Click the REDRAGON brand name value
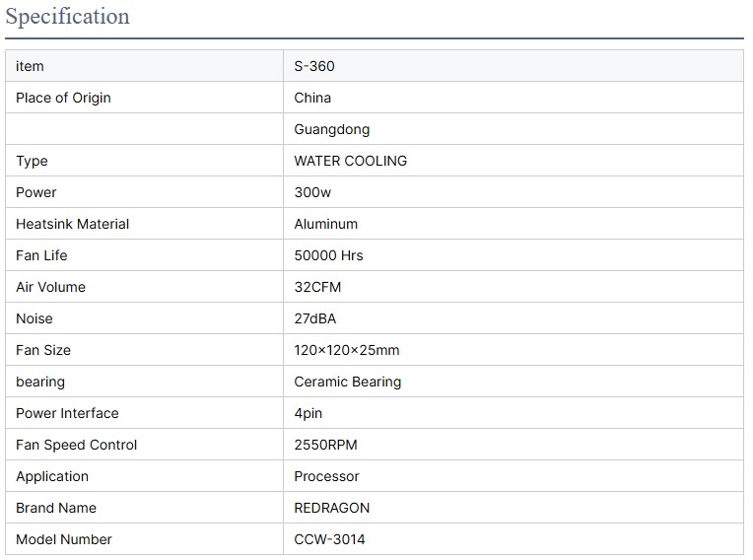Image resolution: width=753 pixels, height=560 pixels. [x=332, y=508]
